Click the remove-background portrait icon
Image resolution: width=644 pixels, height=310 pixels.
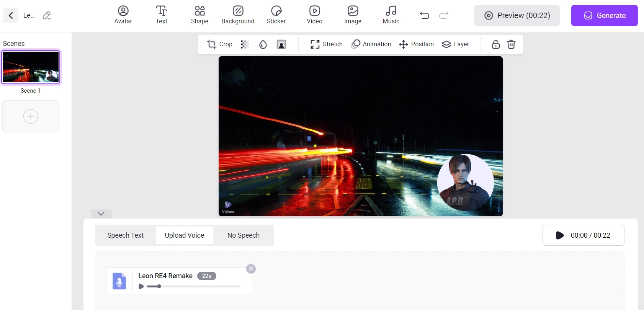coord(281,44)
